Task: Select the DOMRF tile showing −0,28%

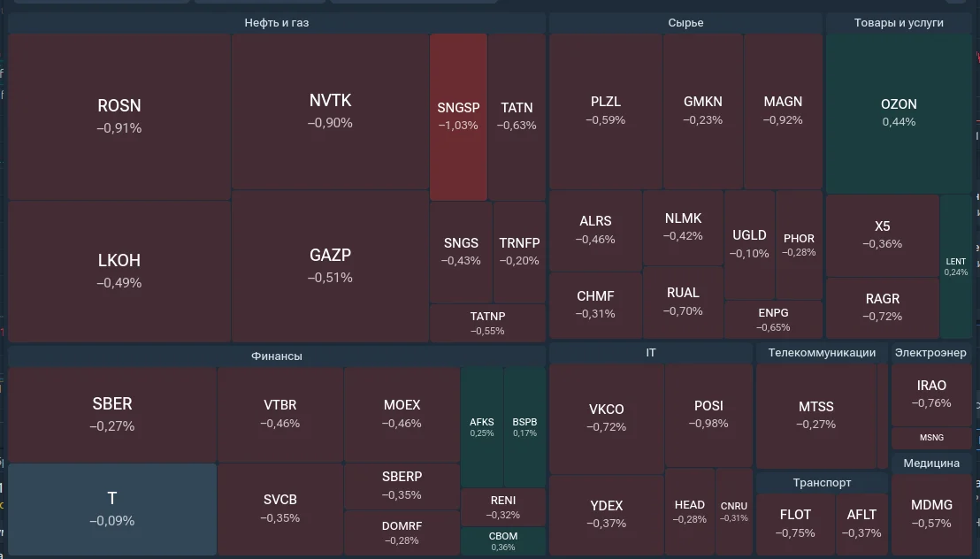Action: point(402,532)
